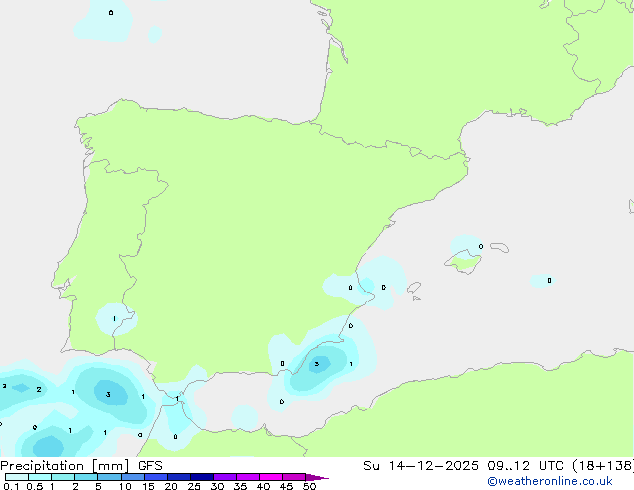Select legend swatch between 2 and 5
Screen dimensions: 634x490
point(86,477)
